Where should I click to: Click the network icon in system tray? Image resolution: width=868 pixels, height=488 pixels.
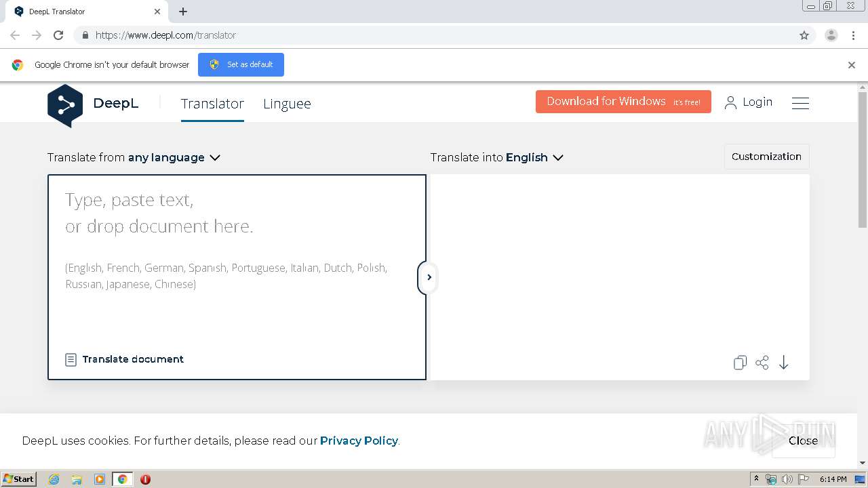771,479
